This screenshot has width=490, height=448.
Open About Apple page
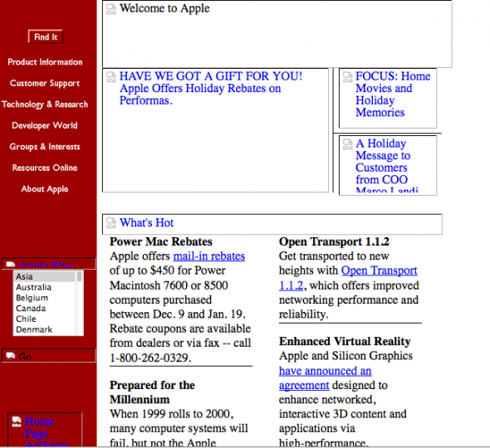(x=45, y=189)
